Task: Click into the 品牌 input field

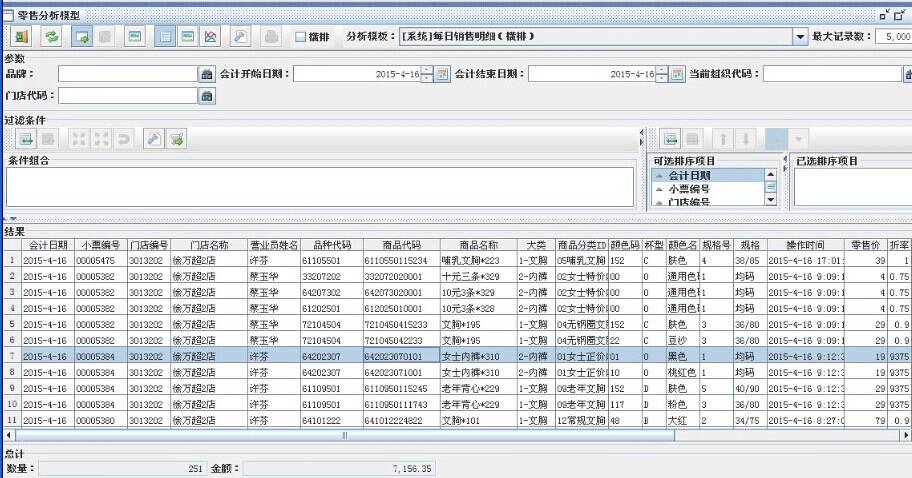Action: pyautogui.click(x=127, y=74)
